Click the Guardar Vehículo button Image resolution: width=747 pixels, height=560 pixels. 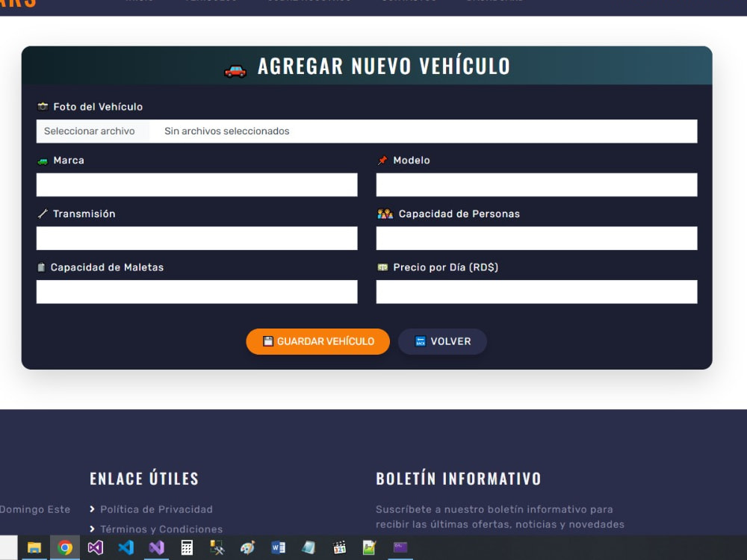click(x=317, y=341)
